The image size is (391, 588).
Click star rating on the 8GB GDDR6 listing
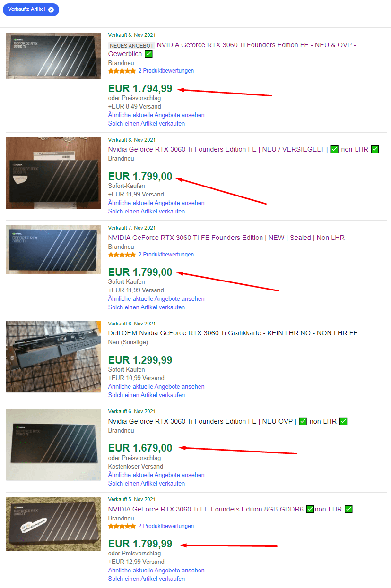pyautogui.click(x=122, y=526)
